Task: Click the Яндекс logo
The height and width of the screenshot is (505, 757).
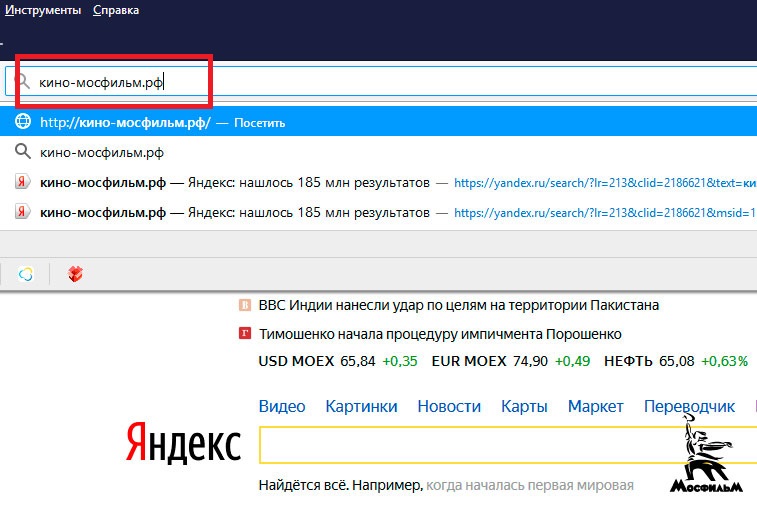Action: (183, 442)
